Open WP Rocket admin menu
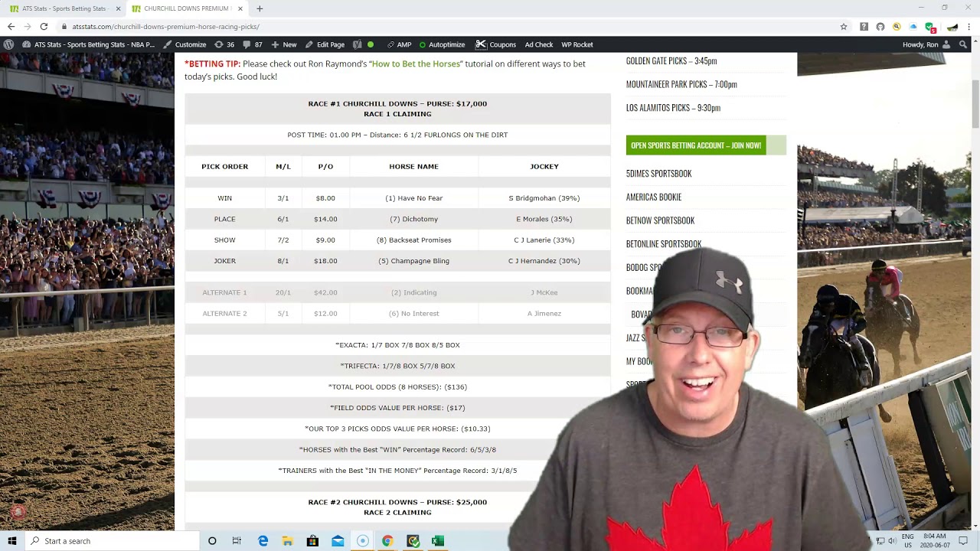980x551 pixels. (577, 44)
